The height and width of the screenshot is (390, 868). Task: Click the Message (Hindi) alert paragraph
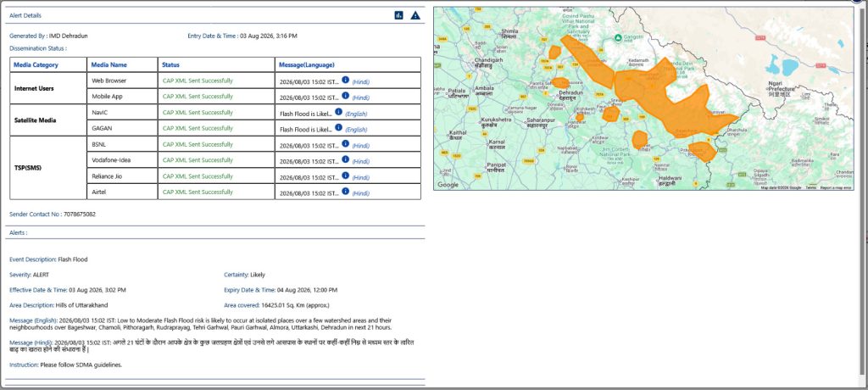coord(212,346)
